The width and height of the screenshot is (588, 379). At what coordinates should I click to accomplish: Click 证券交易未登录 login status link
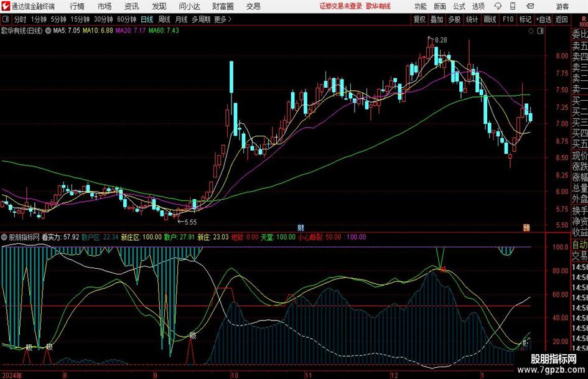click(341, 6)
